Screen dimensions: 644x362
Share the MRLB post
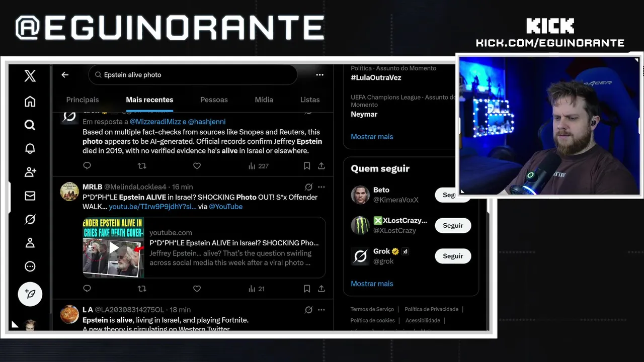click(x=321, y=289)
